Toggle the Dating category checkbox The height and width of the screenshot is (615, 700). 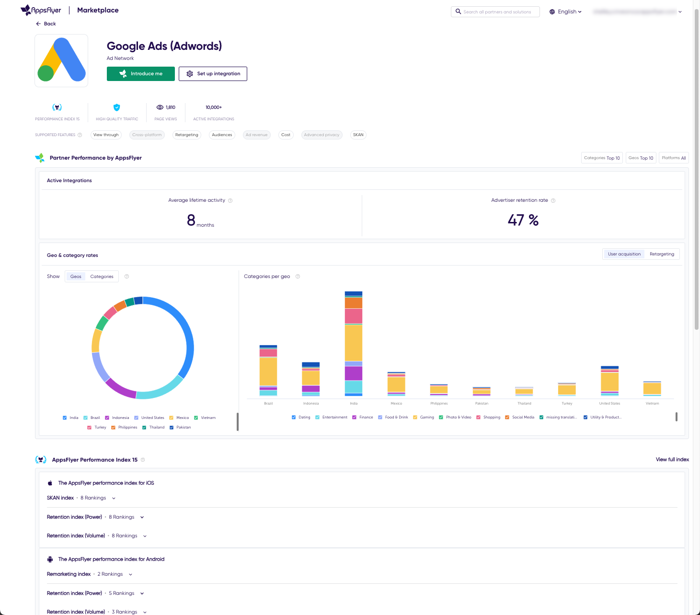point(294,417)
